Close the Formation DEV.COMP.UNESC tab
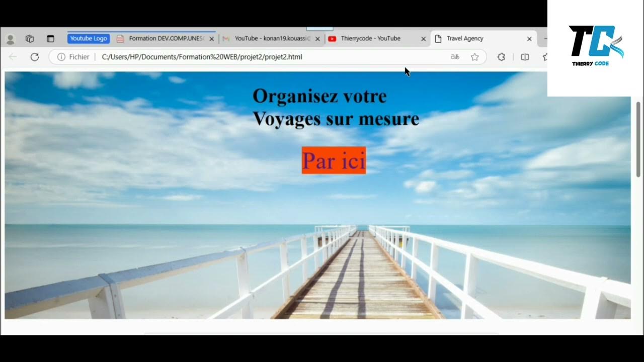The image size is (644, 362). coord(212,39)
